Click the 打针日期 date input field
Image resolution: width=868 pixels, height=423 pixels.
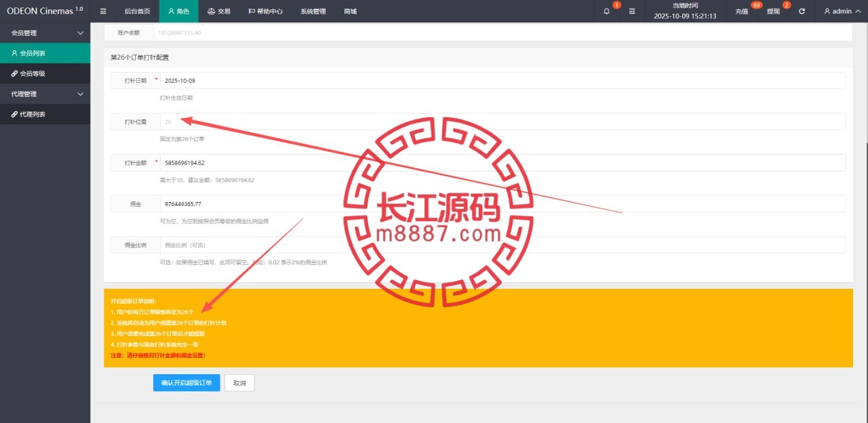pos(502,80)
